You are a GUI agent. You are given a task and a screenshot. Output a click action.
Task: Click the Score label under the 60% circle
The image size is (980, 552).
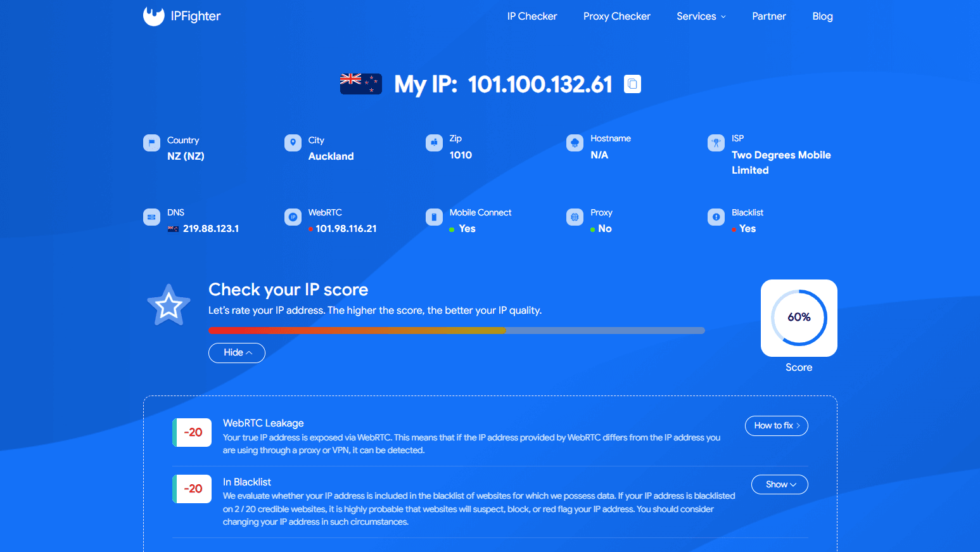pyautogui.click(x=799, y=368)
